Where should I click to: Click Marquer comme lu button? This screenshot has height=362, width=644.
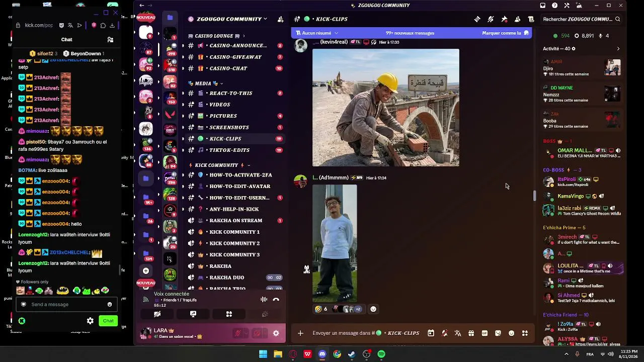(x=505, y=33)
